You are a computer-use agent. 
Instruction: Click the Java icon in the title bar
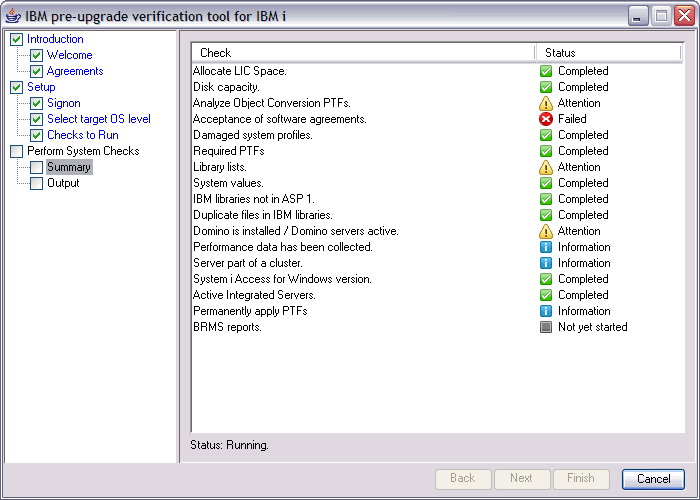point(13,16)
